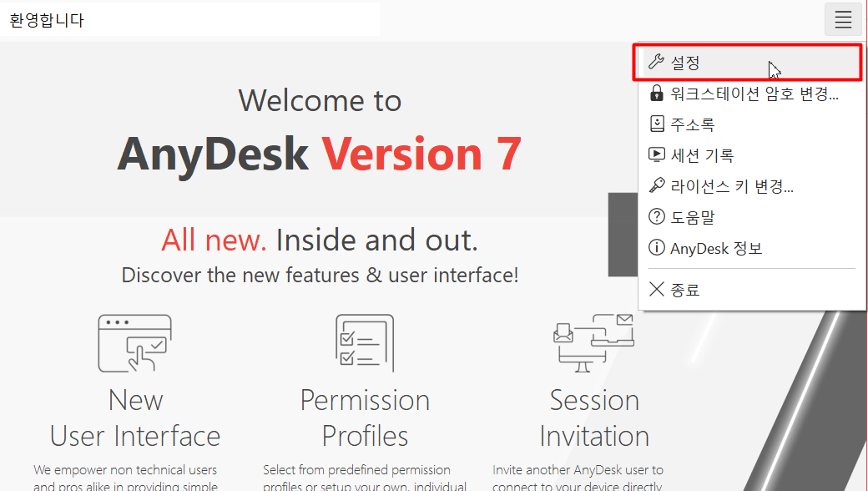Click the 'New User Interface' heading
The width and height of the screenshot is (868, 491).
click(135, 418)
